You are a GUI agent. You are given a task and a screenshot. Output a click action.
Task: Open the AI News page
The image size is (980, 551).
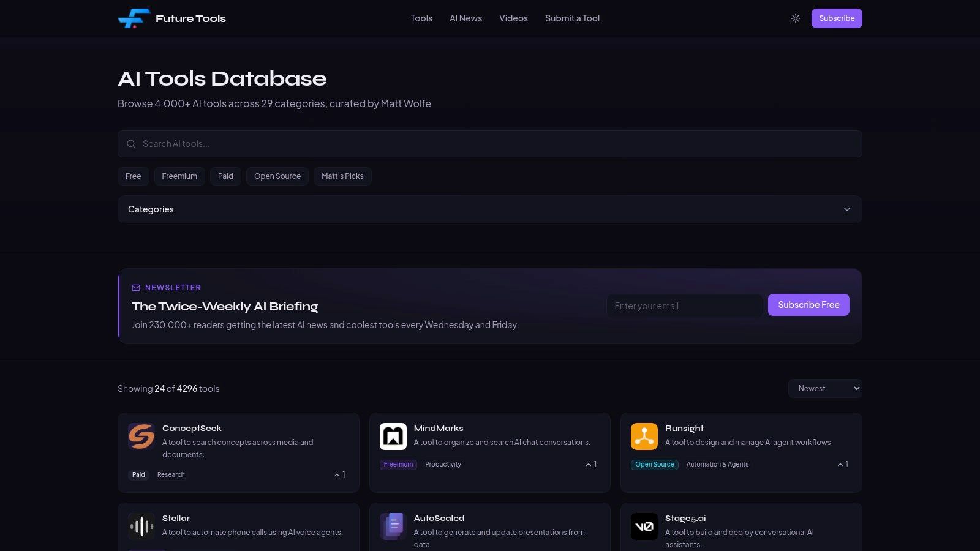tap(466, 18)
